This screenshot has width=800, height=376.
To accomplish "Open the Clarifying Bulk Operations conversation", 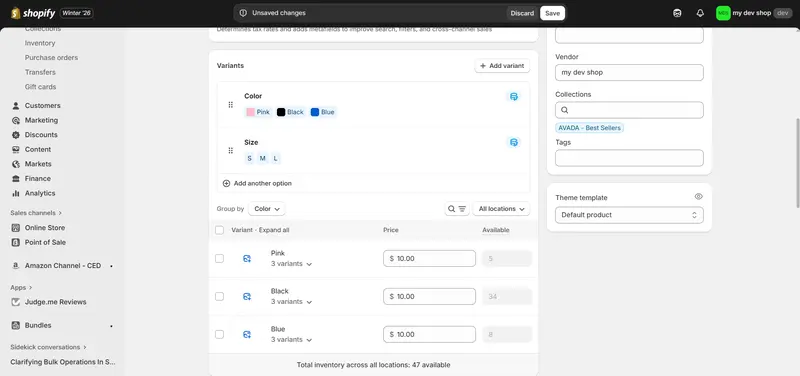I will click(63, 362).
